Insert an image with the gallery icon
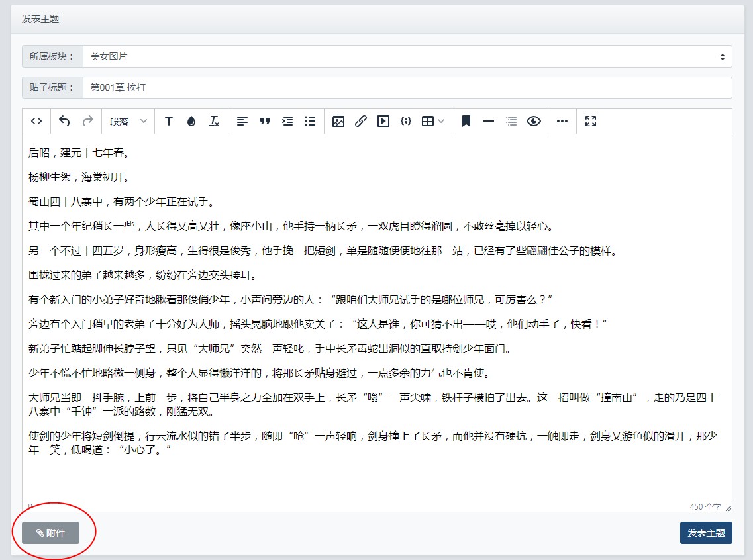753x560 pixels. pyautogui.click(x=338, y=121)
